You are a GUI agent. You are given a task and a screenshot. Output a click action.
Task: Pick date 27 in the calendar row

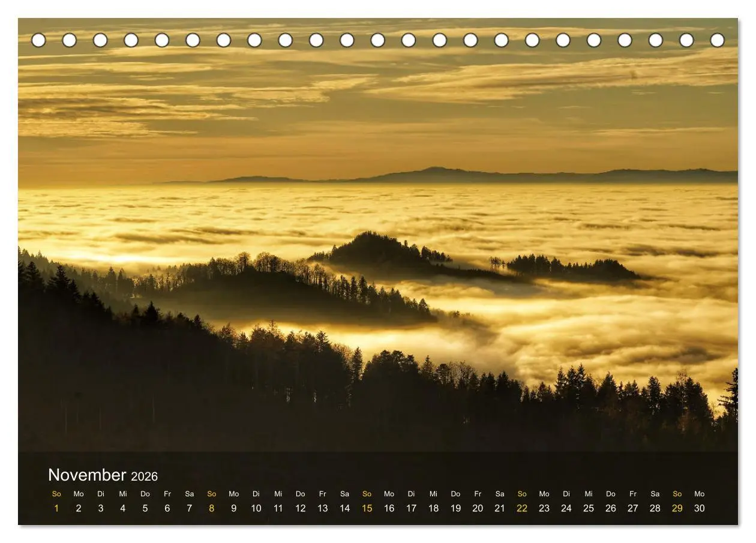coord(633,508)
